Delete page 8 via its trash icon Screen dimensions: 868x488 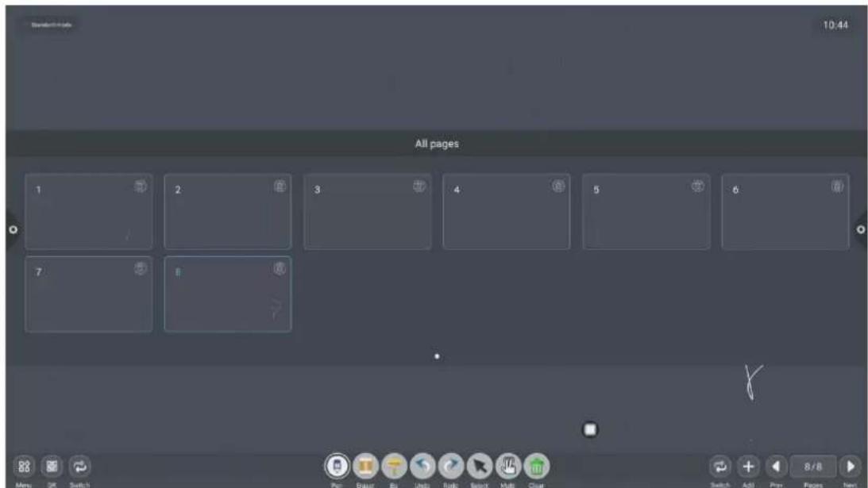click(280, 268)
